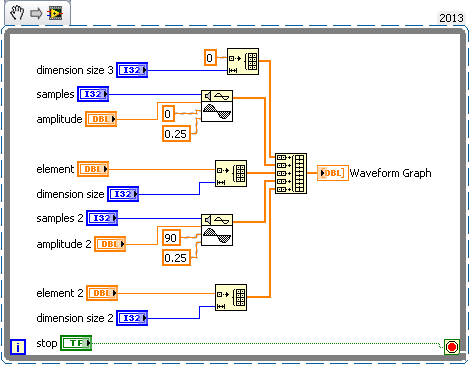The height and width of the screenshot is (365, 470).
Task: Click the arrow icon in snippet header
Action: [x=36, y=13]
